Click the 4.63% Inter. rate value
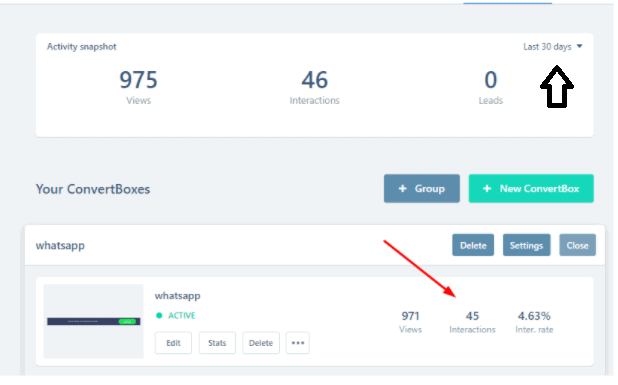618x385 pixels. 534,316
